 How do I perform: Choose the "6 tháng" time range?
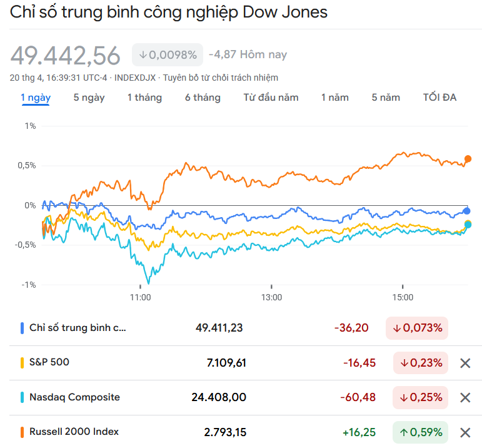[x=203, y=98]
